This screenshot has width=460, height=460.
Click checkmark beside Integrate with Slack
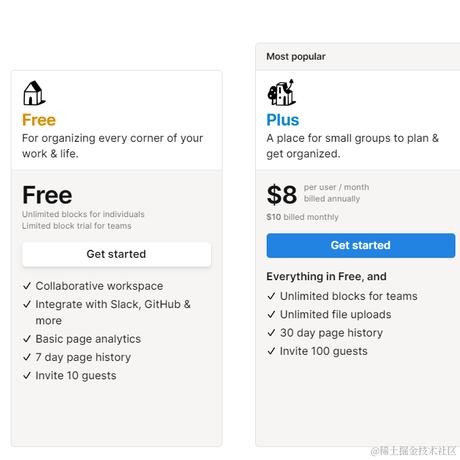coord(27,304)
